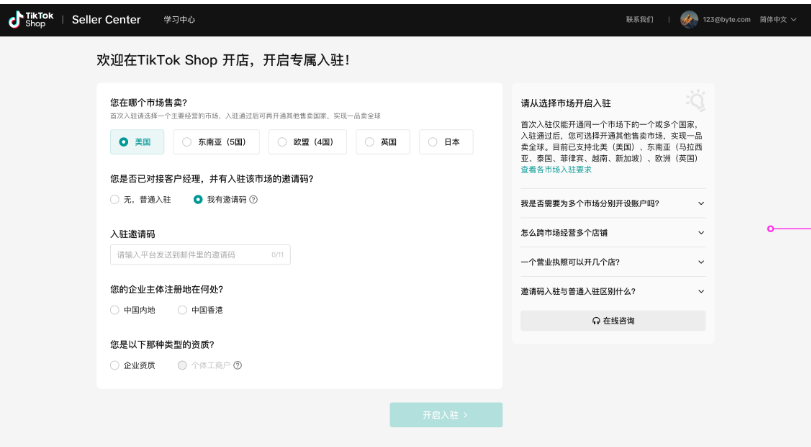
Task: Click the help icon beside 我有邀请码
Action: click(x=253, y=200)
